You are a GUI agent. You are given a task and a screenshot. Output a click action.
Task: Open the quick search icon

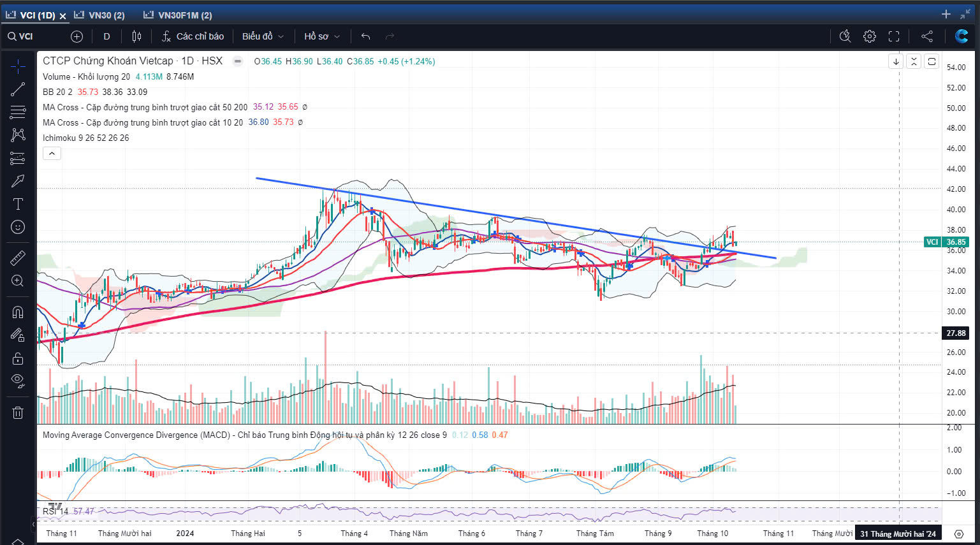pyautogui.click(x=845, y=36)
